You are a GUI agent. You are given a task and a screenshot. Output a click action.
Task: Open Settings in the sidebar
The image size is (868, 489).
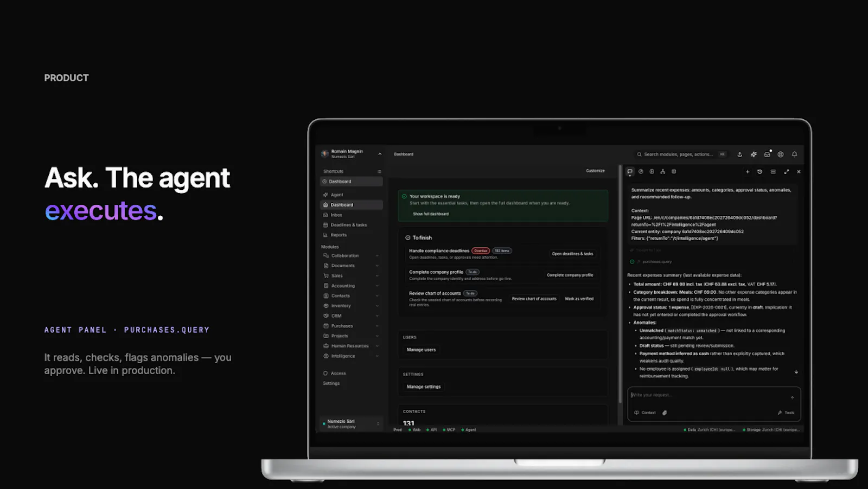click(331, 383)
